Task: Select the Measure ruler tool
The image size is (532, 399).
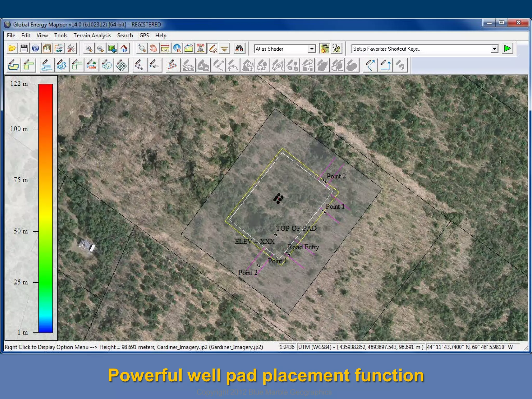Action: [165, 49]
